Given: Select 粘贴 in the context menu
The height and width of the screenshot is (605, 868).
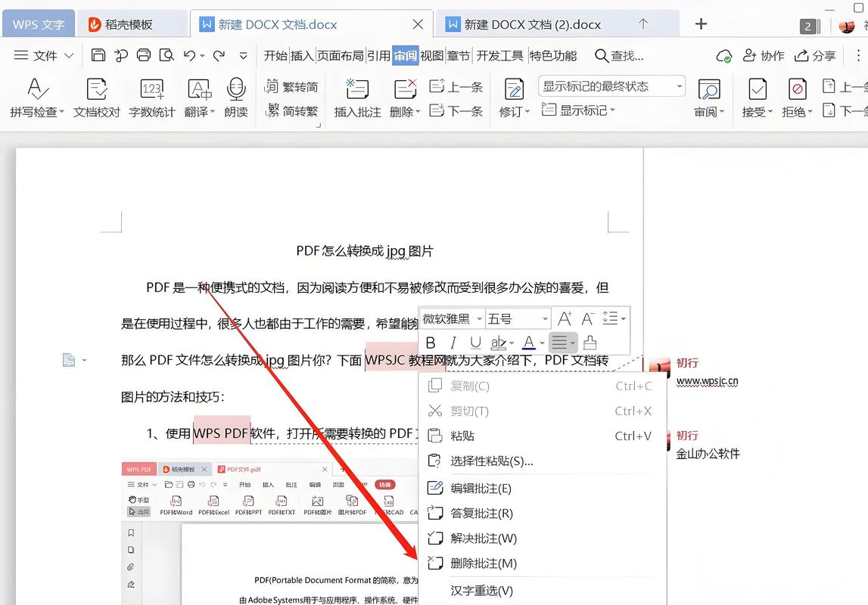Looking at the screenshot, I should (543, 436).
